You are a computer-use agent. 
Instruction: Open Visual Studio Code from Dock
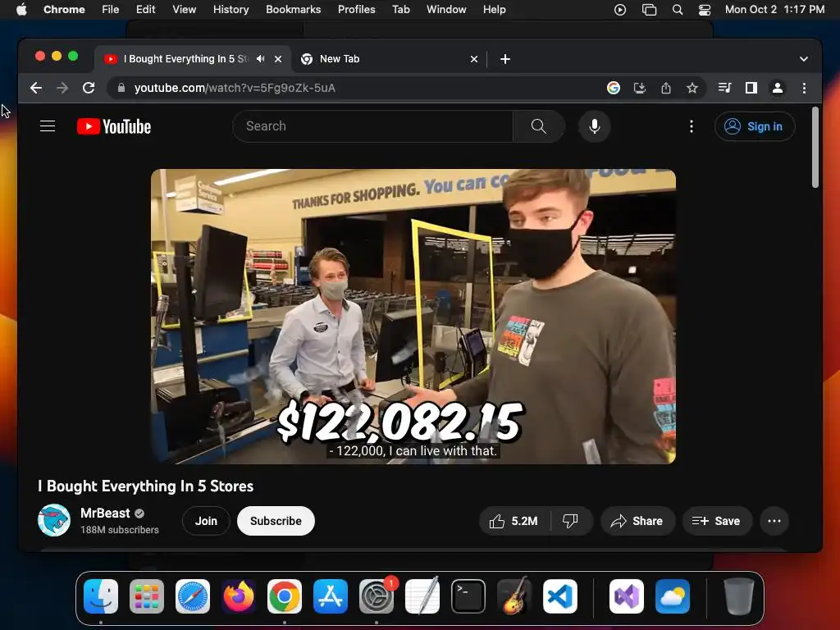point(559,596)
